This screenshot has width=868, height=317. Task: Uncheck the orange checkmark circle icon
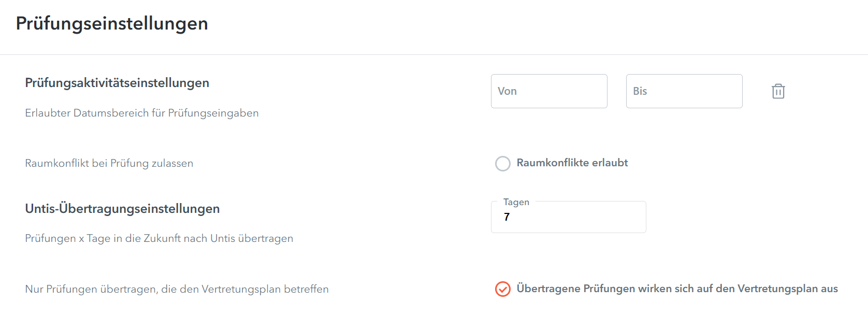tap(503, 289)
